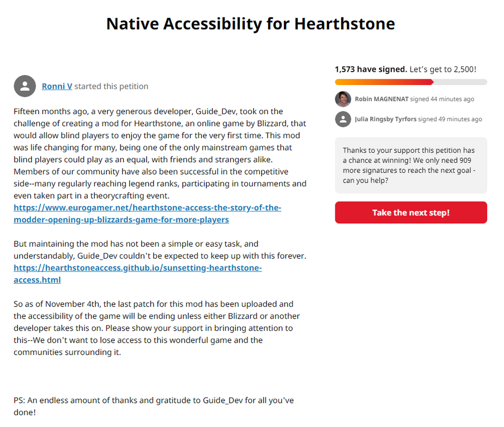Click the PS thanks to Guide_Dev note
The image size is (504, 427).
tap(153, 406)
